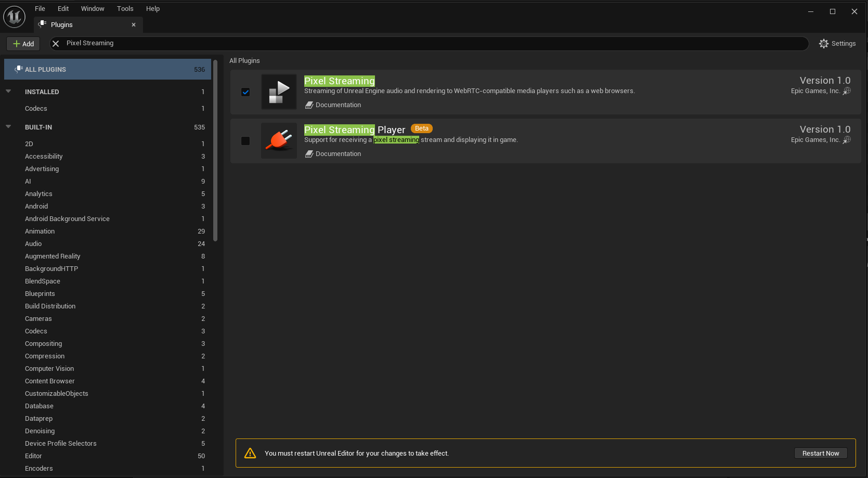Click the Epic Games globe icon for Pixel Streaming
Viewport: 868px width, 478px height.
tap(847, 91)
